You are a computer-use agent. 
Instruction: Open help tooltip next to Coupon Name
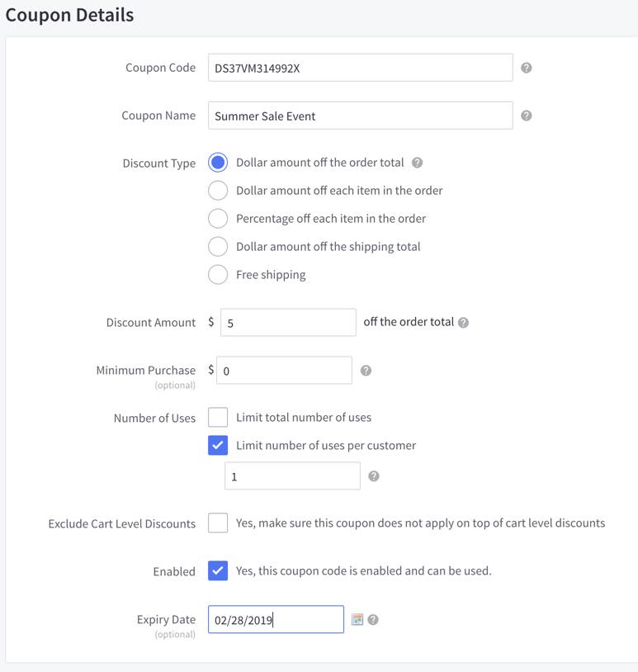[526, 116]
